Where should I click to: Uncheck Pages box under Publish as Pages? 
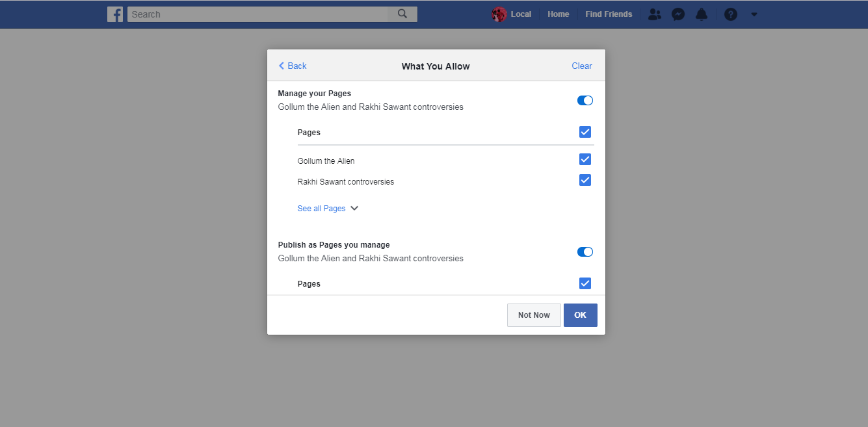click(x=585, y=283)
